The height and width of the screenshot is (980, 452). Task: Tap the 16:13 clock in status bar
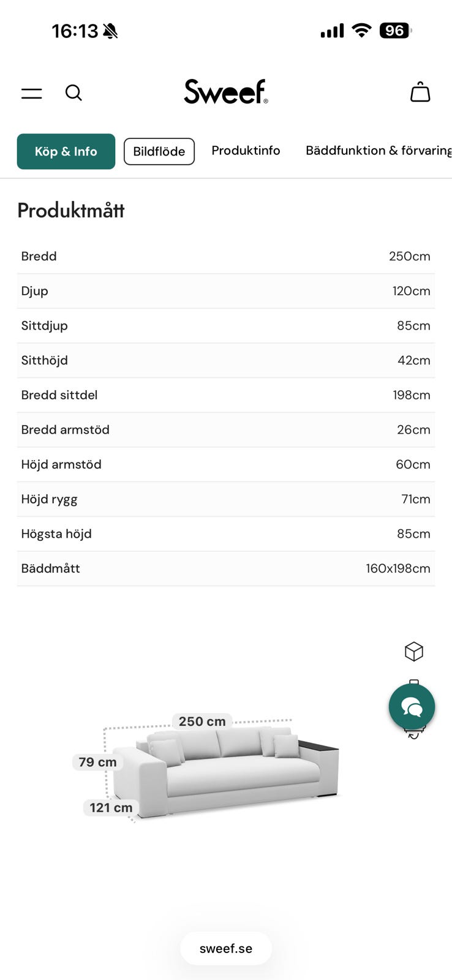[x=75, y=31]
